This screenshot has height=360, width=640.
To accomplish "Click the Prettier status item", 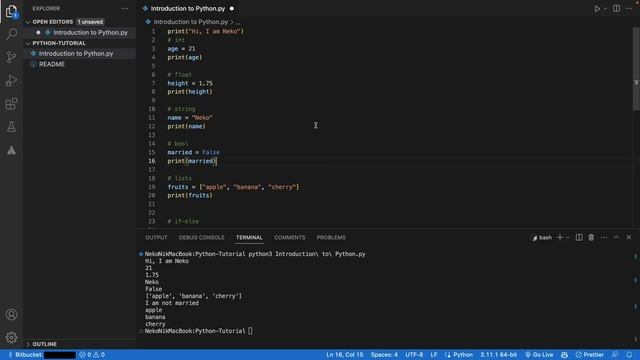I will tap(589, 355).
